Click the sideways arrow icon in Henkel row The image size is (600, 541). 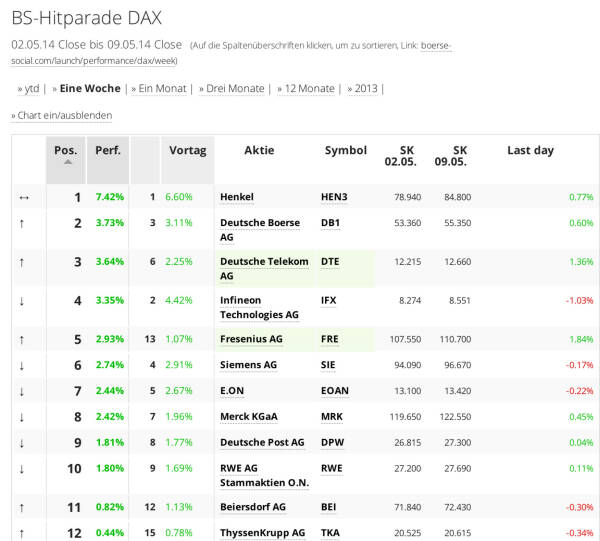tap(23, 197)
